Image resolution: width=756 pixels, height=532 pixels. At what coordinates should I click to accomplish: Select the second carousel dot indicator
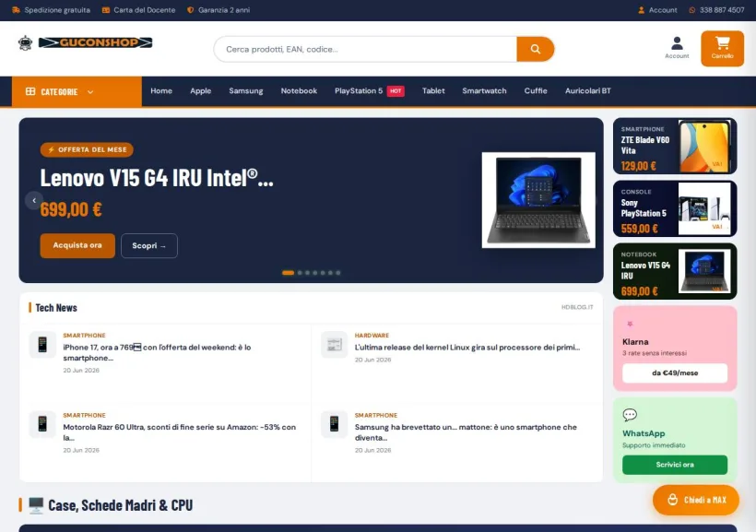[x=300, y=273]
